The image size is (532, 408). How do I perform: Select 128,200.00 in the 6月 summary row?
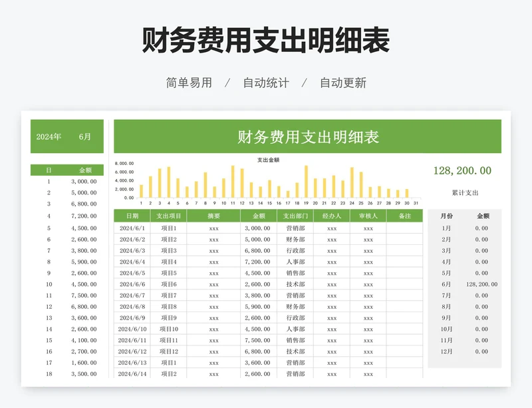click(481, 284)
